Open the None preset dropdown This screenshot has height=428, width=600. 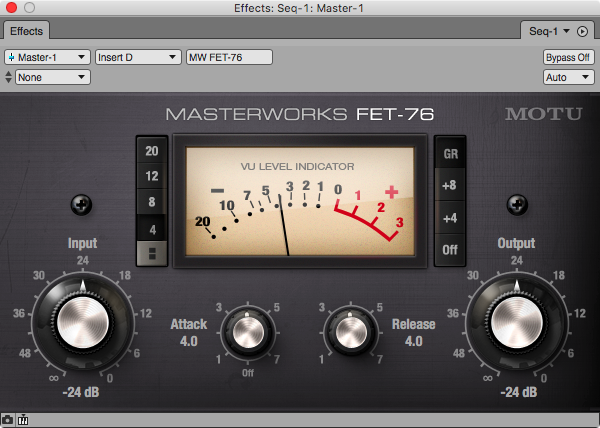53,77
